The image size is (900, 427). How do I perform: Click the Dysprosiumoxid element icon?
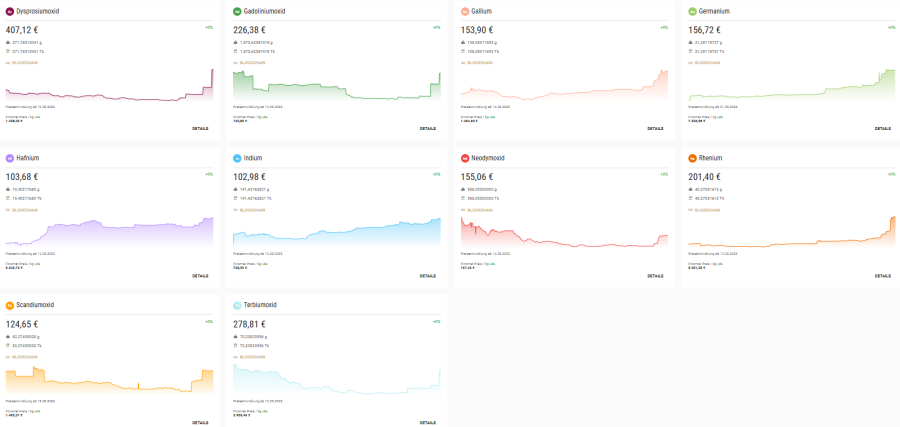[10, 11]
